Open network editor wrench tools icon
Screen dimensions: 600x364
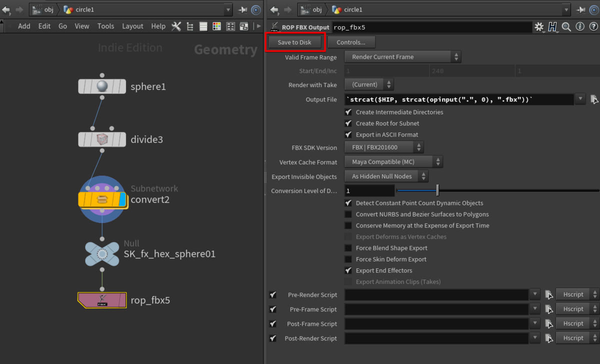coord(176,26)
